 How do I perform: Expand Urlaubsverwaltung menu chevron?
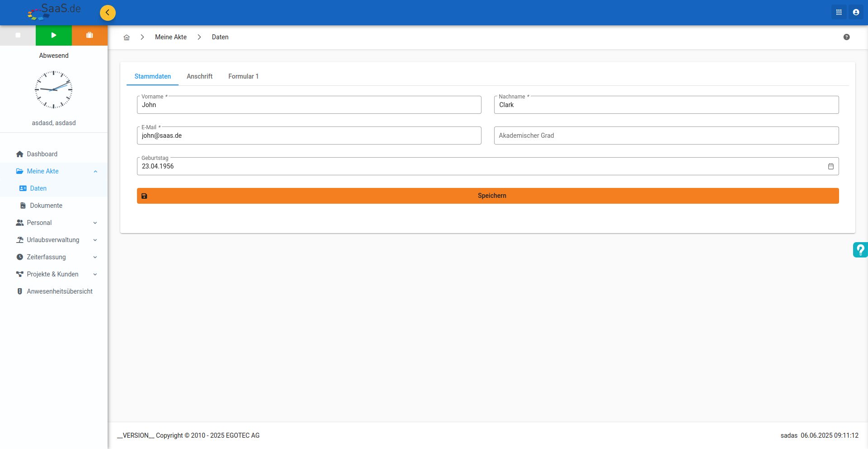coord(95,240)
